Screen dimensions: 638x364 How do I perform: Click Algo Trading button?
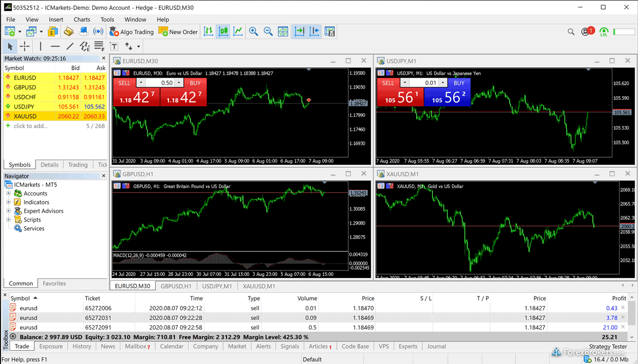point(131,32)
